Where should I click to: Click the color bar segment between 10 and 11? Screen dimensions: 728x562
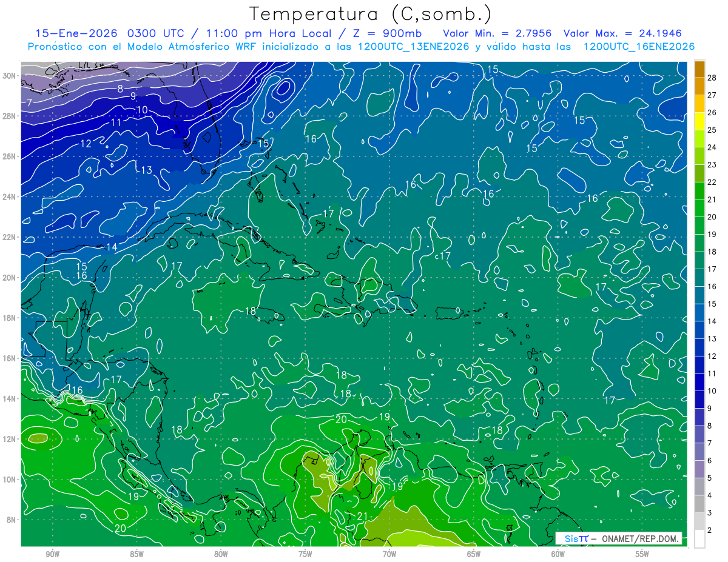tap(699, 382)
